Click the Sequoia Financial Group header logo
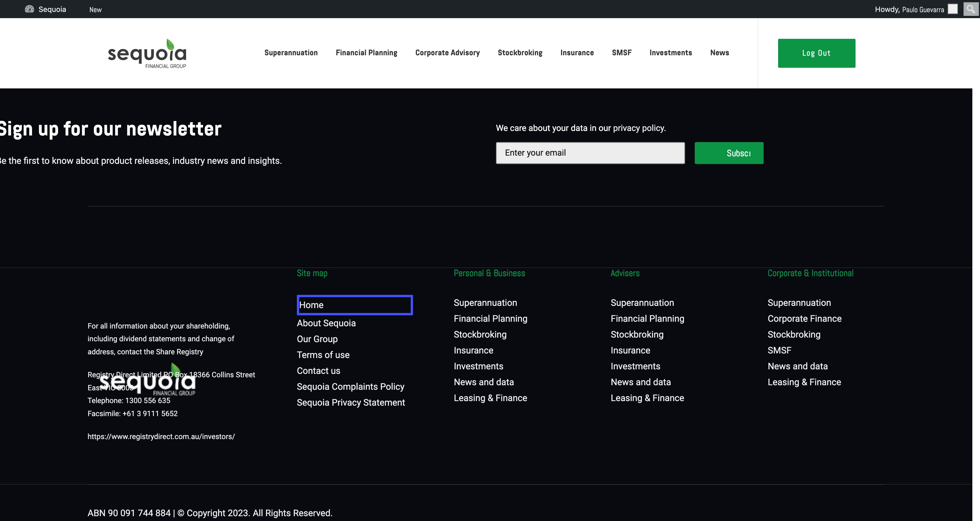 (x=147, y=54)
